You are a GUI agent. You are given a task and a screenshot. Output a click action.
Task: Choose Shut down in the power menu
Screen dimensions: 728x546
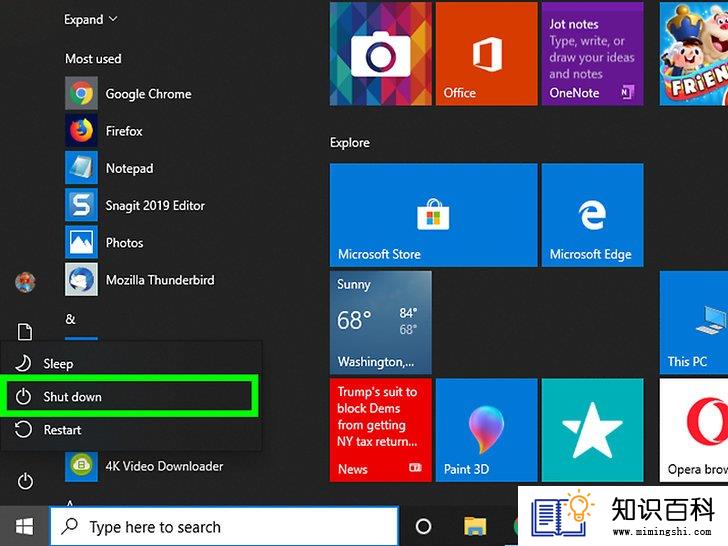129,396
